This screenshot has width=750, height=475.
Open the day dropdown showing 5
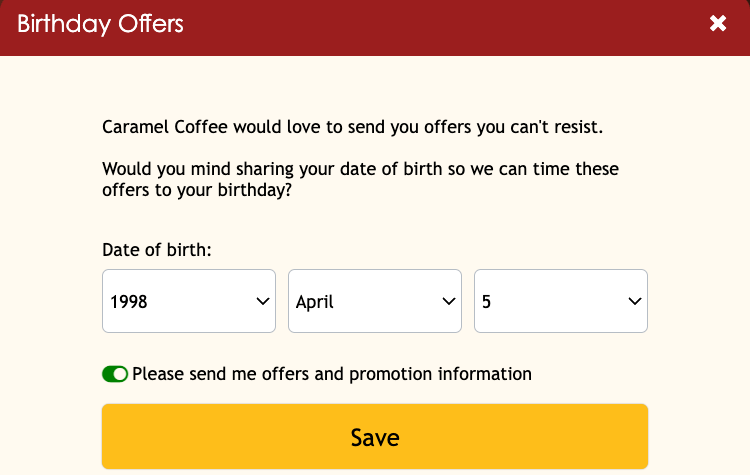pos(560,301)
